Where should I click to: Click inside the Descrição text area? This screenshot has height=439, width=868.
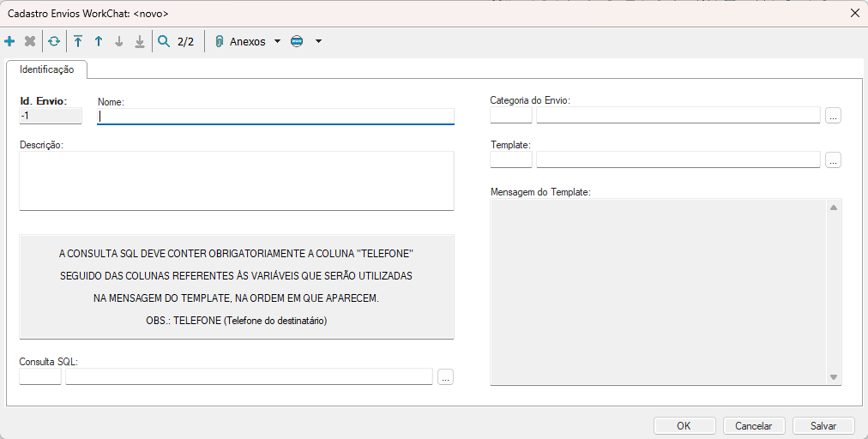[x=236, y=180]
